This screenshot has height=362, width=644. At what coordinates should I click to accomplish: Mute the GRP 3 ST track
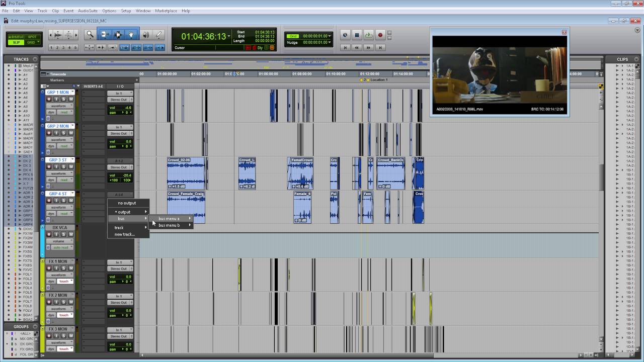pos(71,166)
